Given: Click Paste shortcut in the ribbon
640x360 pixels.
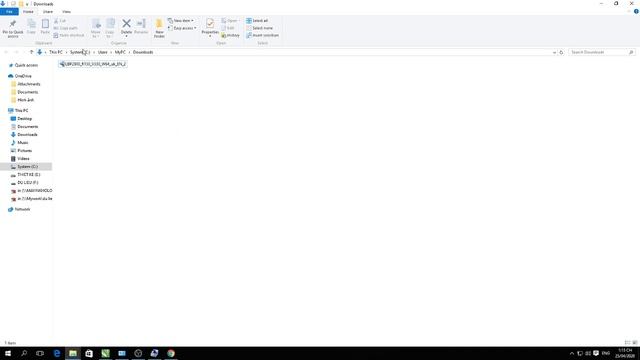Looking at the screenshot, I should pyautogui.click(x=69, y=36).
